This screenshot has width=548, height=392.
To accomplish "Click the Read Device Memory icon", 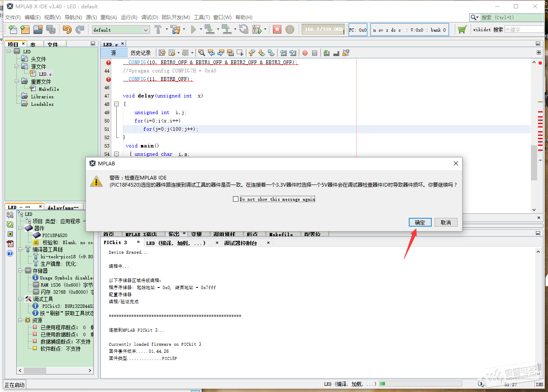I will point(226,30).
